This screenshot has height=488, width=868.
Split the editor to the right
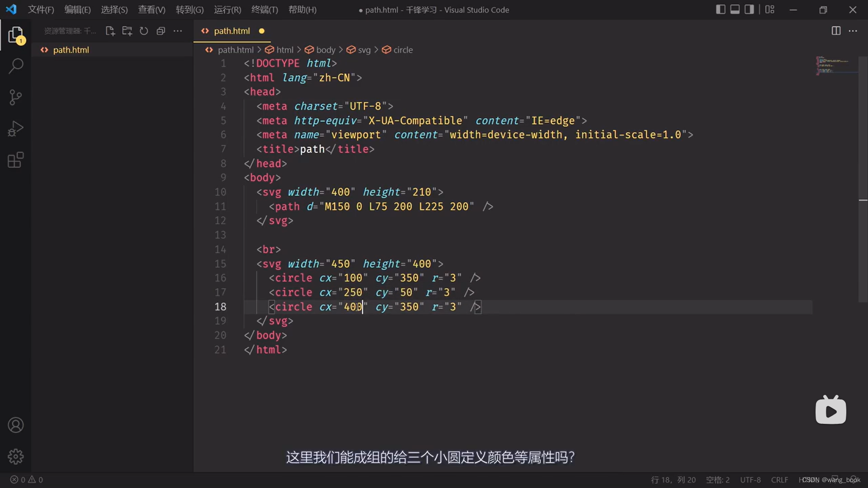836,31
